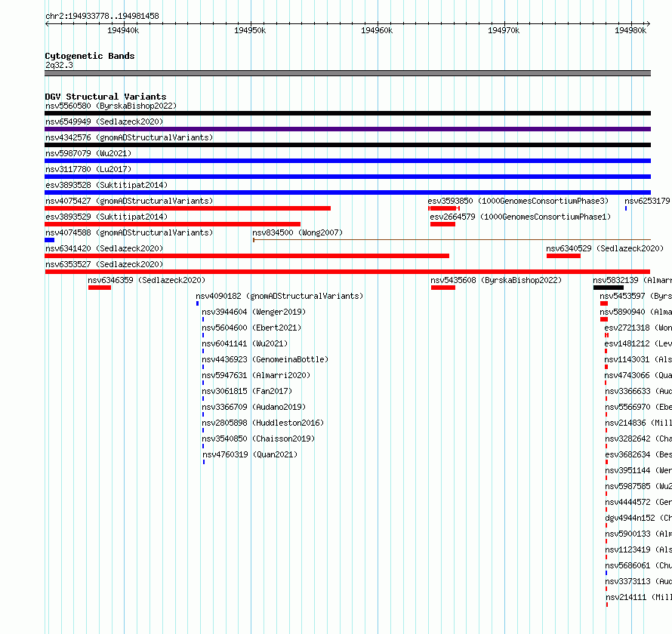The width and height of the screenshot is (672, 634).
Task: Select the nsv5832139 variant label
Action: (x=632, y=280)
